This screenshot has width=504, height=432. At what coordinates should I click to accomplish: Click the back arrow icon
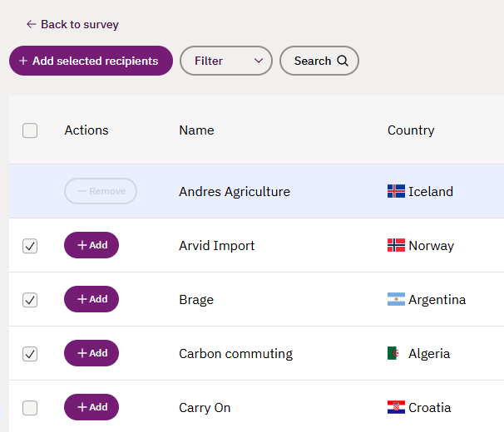pyautogui.click(x=32, y=24)
